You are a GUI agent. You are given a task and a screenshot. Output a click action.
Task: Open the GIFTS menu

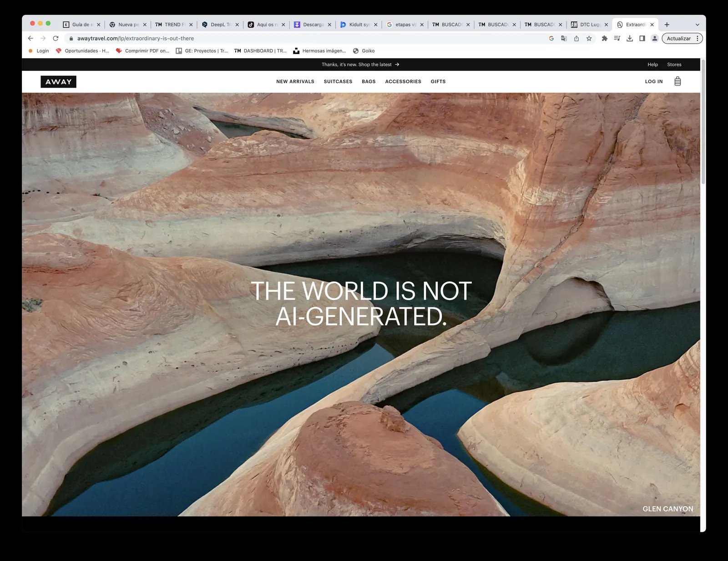tap(438, 82)
